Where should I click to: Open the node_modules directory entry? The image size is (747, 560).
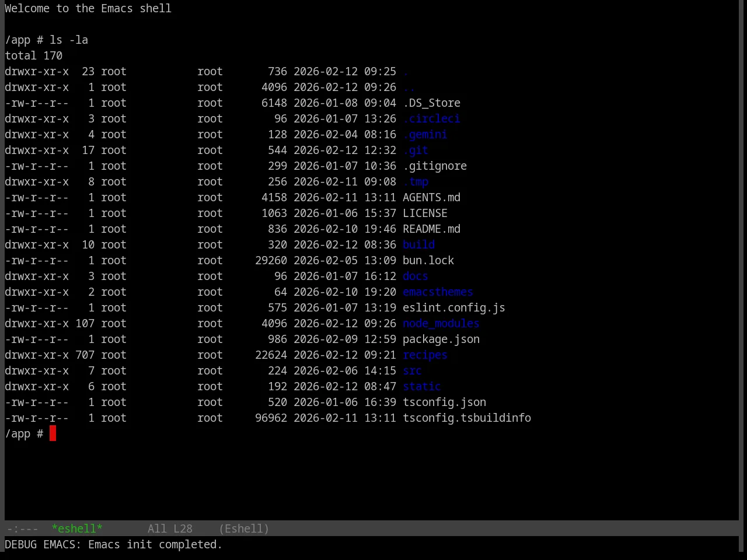click(x=441, y=324)
